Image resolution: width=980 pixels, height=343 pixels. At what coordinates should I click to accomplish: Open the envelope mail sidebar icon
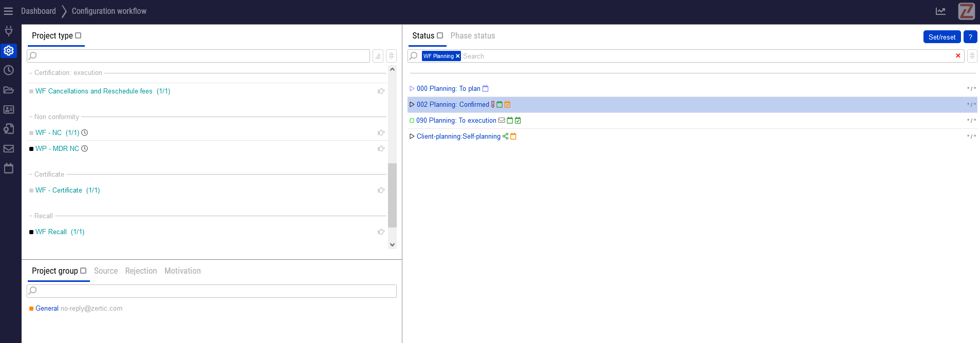pyautogui.click(x=9, y=149)
